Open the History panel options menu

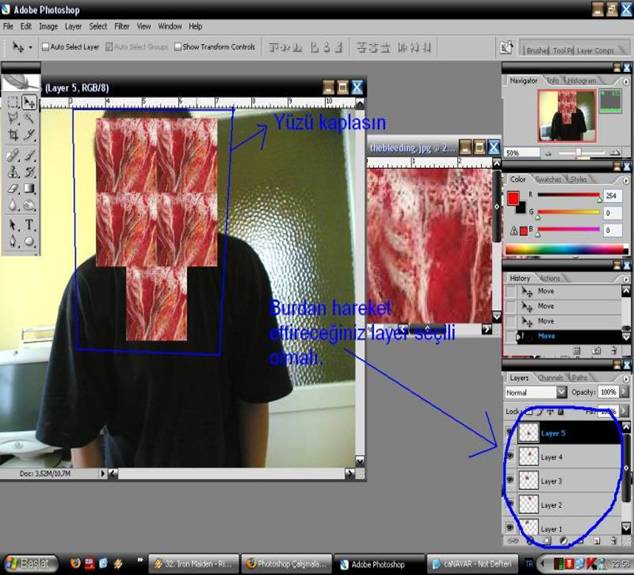click(626, 279)
